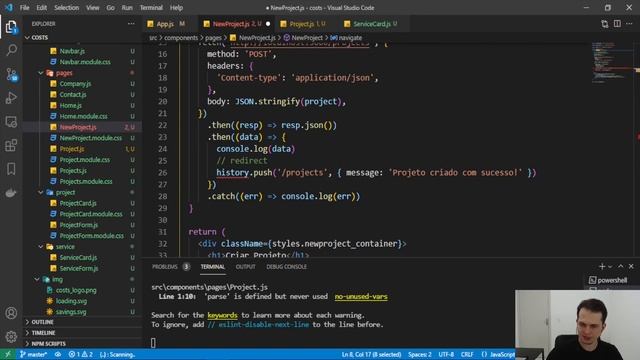Switch to the App.js editor tab
640x360 pixels.
166,24
